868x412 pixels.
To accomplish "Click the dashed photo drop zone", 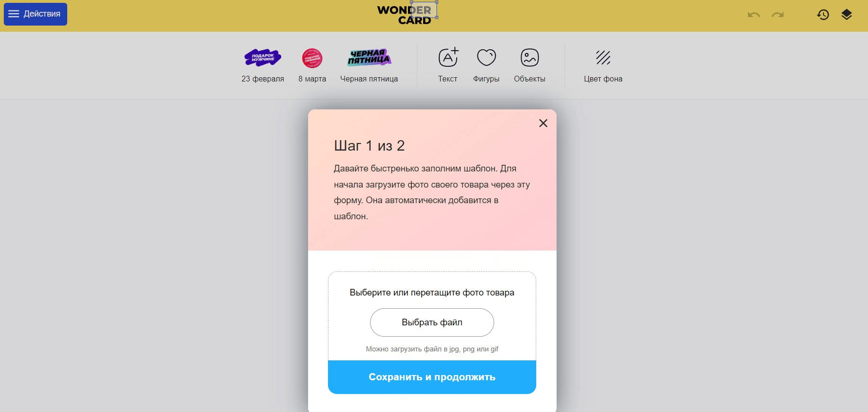I will 432,316.
